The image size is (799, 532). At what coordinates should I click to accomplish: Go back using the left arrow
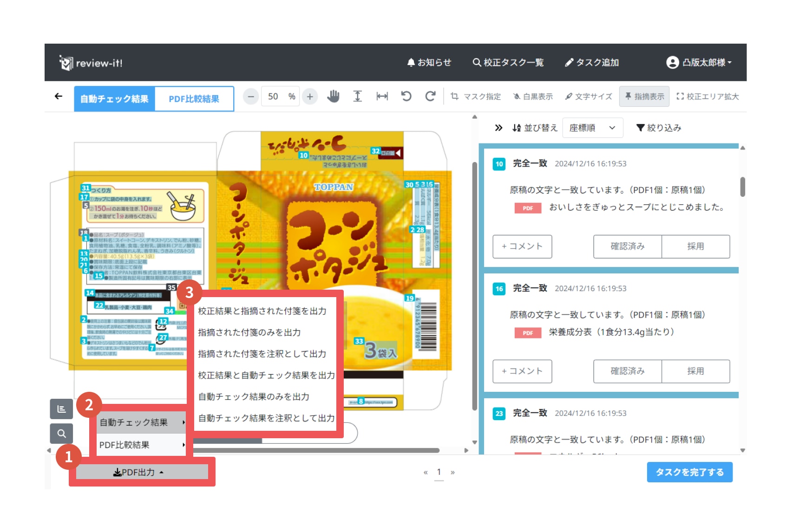pos(59,96)
